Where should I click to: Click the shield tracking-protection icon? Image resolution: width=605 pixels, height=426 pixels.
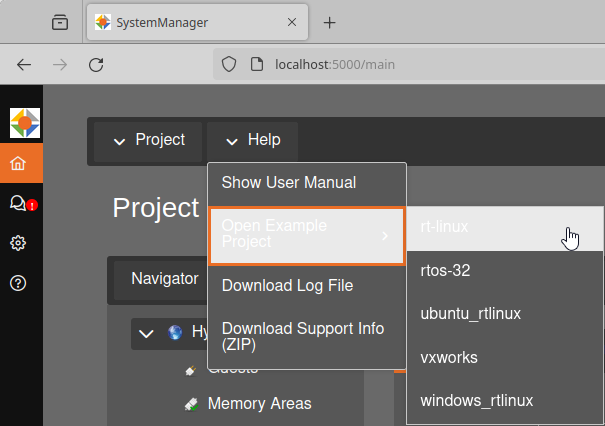pos(228,64)
